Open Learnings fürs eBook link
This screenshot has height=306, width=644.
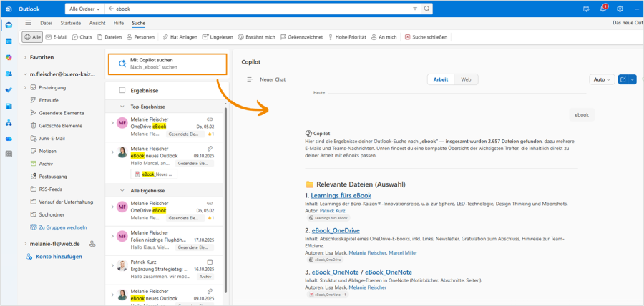pyautogui.click(x=341, y=195)
